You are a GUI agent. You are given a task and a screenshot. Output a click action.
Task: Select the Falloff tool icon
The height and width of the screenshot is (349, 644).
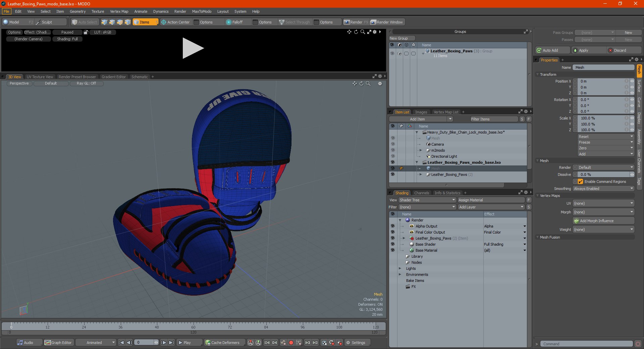[229, 22]
